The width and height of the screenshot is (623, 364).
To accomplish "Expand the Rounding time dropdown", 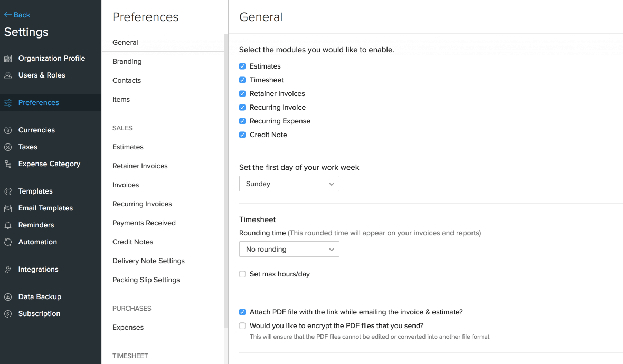I will coord(289,249).
